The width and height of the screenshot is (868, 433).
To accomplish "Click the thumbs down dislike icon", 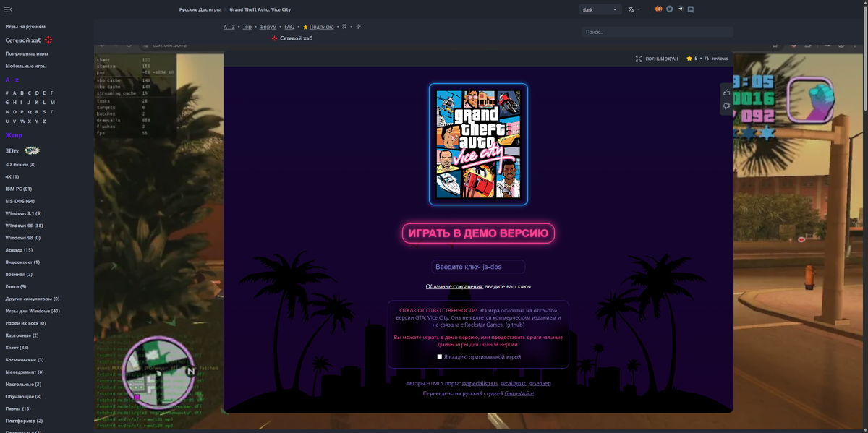I will (726, 107).
